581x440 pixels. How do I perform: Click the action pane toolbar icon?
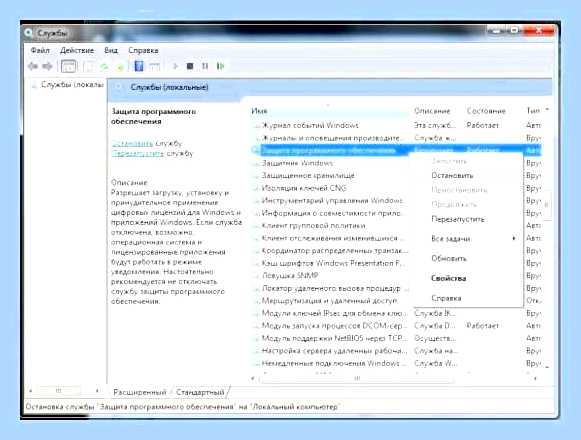coord(155,67)
